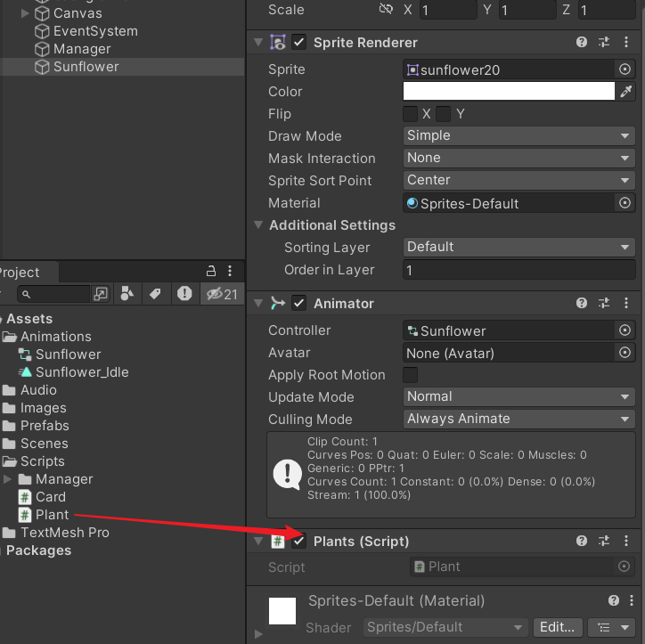Collapse Additional Settings section
Screen dimensions: 645x644
258,224
